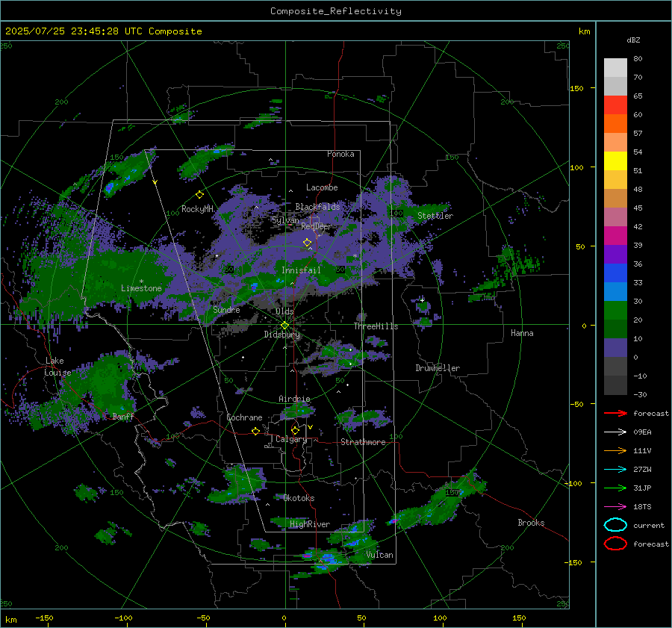Click the yellow radar-site diamond at Didsbury
The width and height of the screenshot is (672, 628).
click(284, 326)
